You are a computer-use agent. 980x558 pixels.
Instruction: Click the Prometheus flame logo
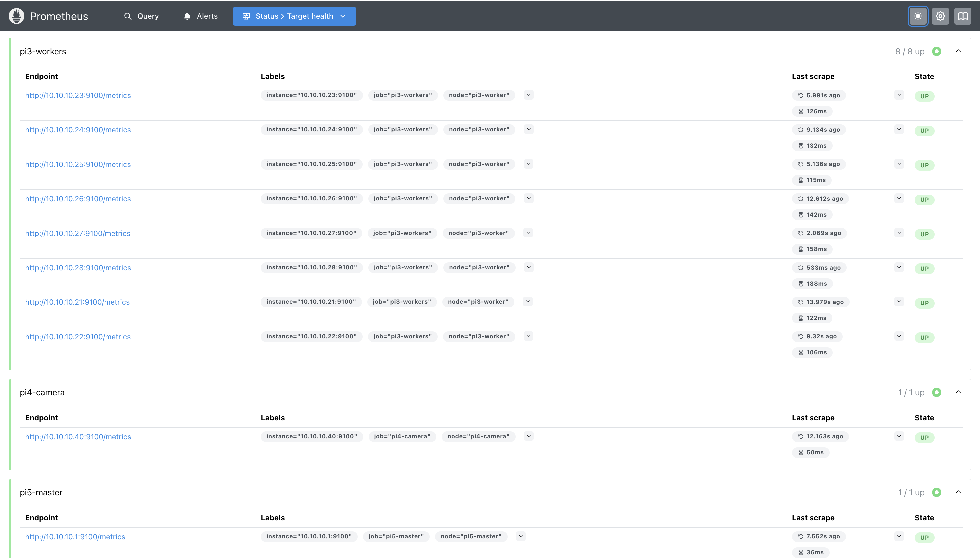(x=16, y=16)
